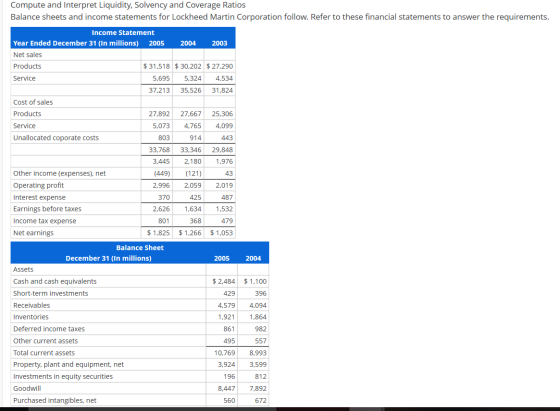
Task: Select the 'Income tax expense' label
Action: [45, 221]
